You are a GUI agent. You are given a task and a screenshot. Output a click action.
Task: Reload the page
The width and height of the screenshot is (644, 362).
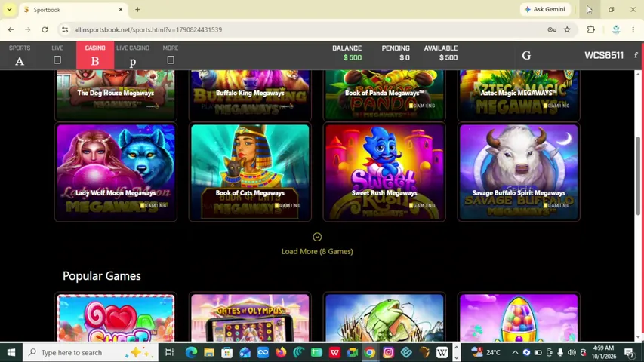click(45, 29)
